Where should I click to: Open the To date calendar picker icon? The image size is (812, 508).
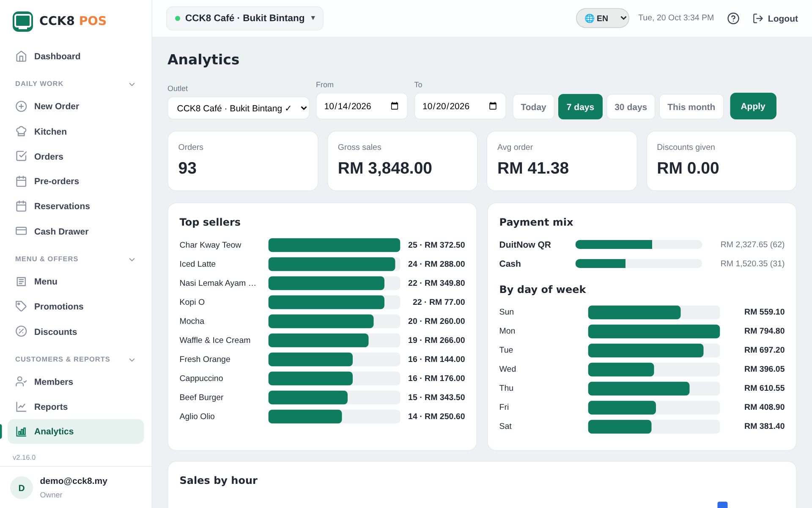(493, 106)
